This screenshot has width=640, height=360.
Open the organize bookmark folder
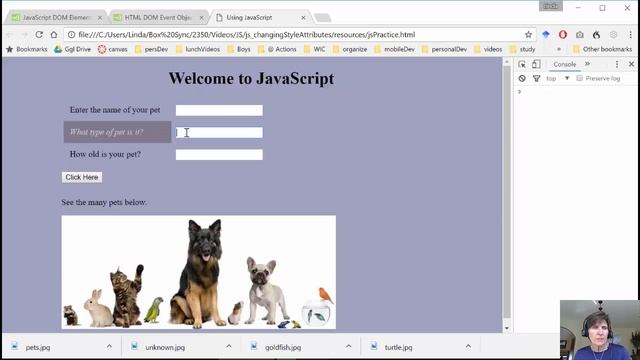(350, 49)
